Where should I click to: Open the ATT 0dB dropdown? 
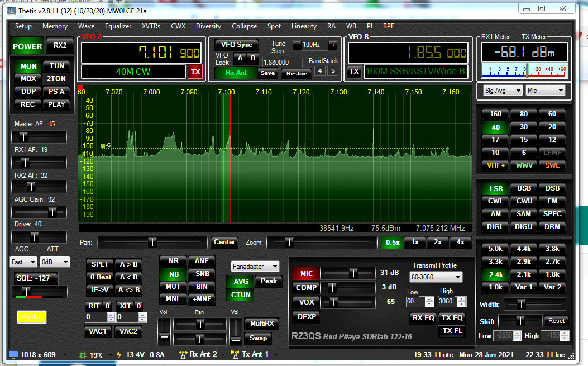[x=55, y=262]
